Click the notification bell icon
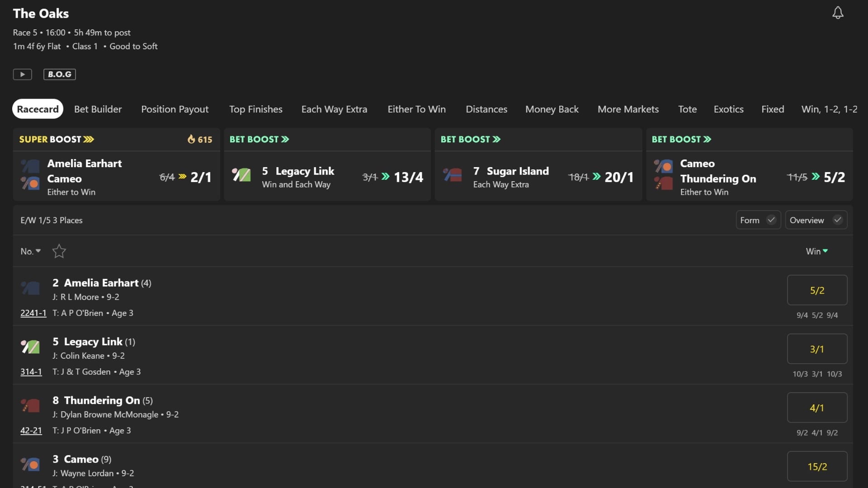 tap(838, 13)
